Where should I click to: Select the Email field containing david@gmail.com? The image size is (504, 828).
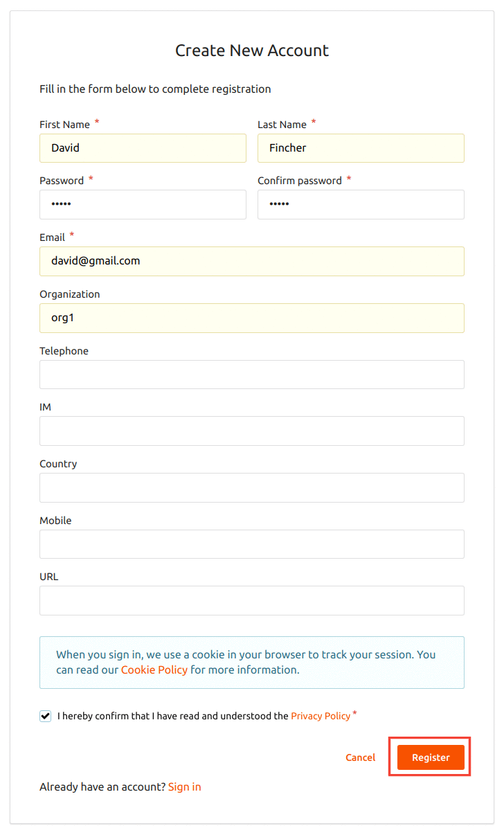pos(252,261)
